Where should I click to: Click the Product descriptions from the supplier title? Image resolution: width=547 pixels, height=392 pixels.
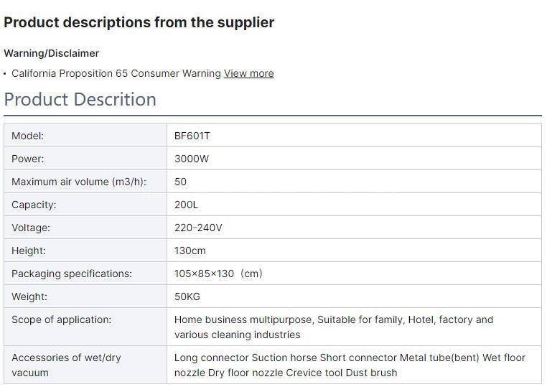[139, 22]
